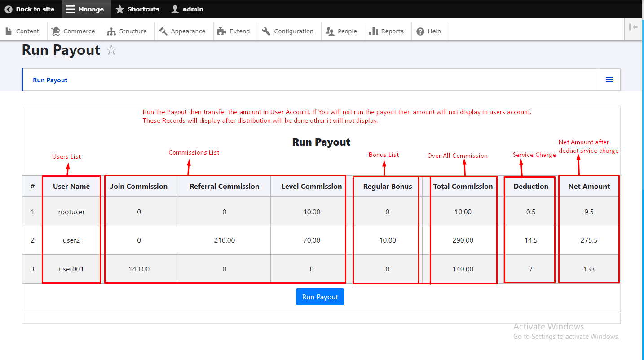Add Run Payout page to shortcuts star

[111, 50]
